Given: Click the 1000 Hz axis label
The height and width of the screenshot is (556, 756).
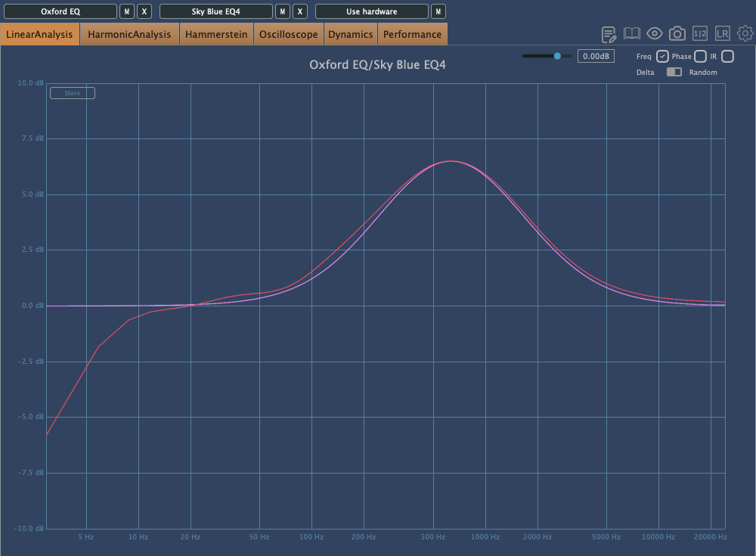Looking at the screenshot, I should [x=485, y=536].
